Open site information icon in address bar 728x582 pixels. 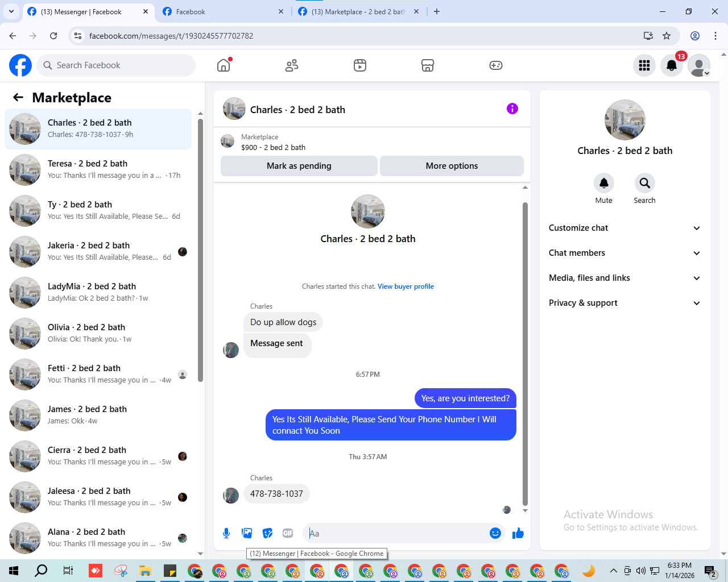(x=78, y=36)
